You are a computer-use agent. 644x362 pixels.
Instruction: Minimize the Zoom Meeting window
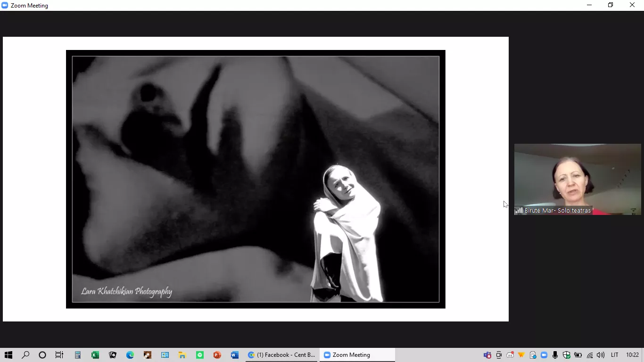(x=589, y=5)
